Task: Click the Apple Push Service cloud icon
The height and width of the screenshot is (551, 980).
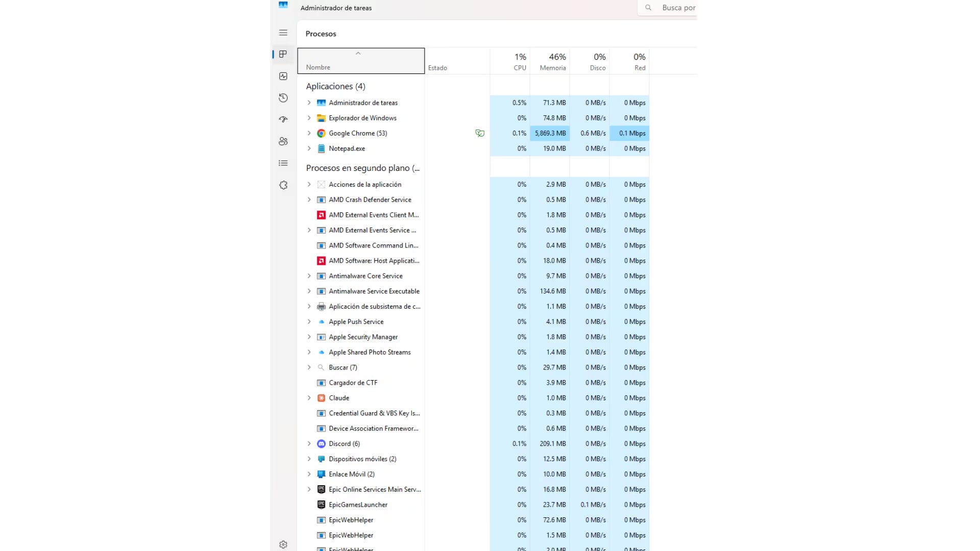Action: (x=321, y=322)
